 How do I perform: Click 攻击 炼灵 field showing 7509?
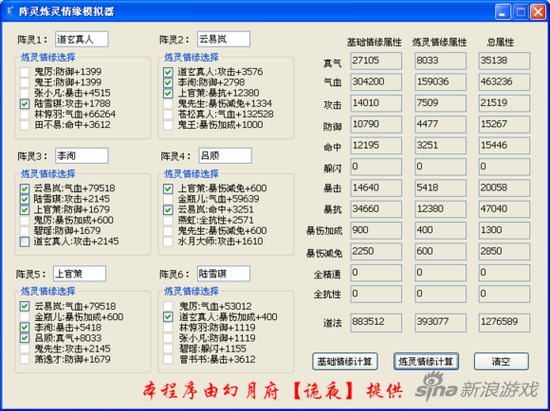tap(440, 103)
